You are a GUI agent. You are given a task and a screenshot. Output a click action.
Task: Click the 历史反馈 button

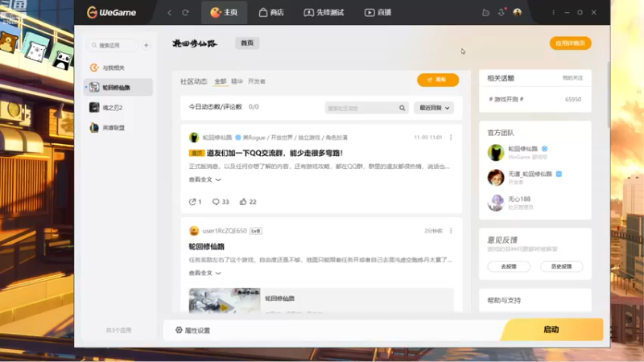point(561,266)
